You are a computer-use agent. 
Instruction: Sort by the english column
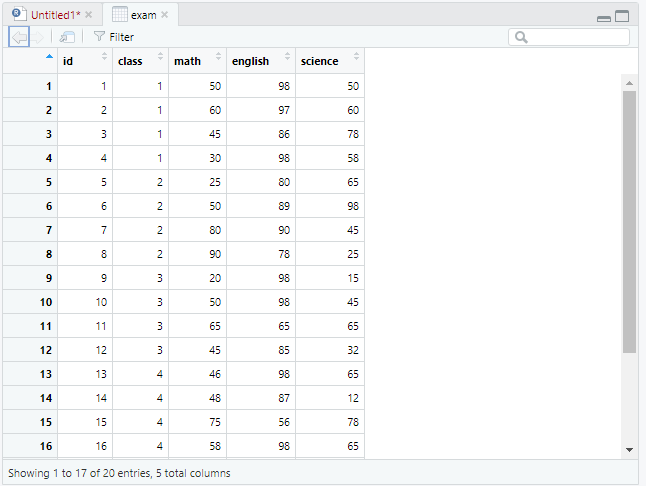pyautogui.click(x=261, y=61)
